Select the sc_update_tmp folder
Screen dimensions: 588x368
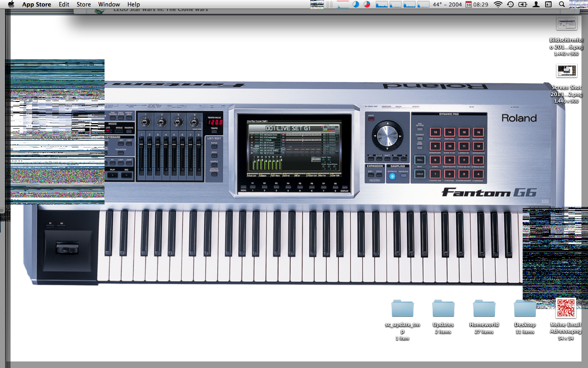[402, 320]
